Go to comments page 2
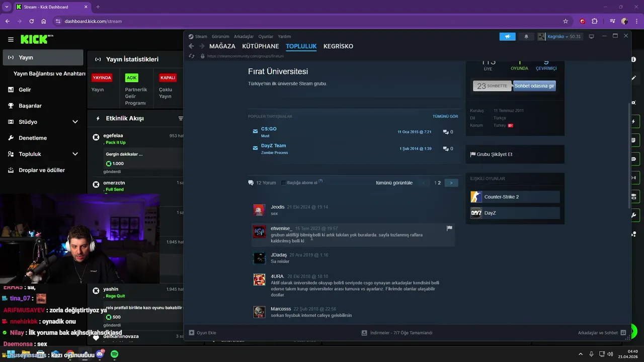This screenshot has height=362, width=644. 439,183
